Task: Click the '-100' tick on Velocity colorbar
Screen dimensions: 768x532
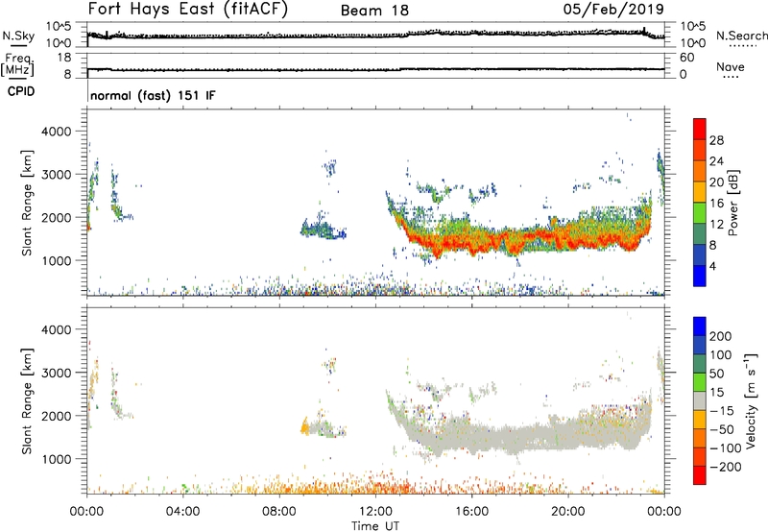Action: [x=726, y=448]
